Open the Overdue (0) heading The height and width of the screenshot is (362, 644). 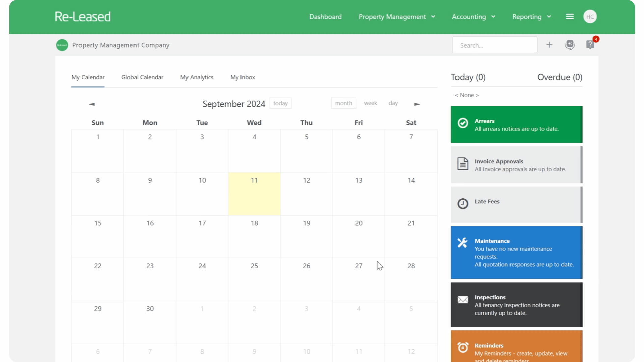[560, 77]
